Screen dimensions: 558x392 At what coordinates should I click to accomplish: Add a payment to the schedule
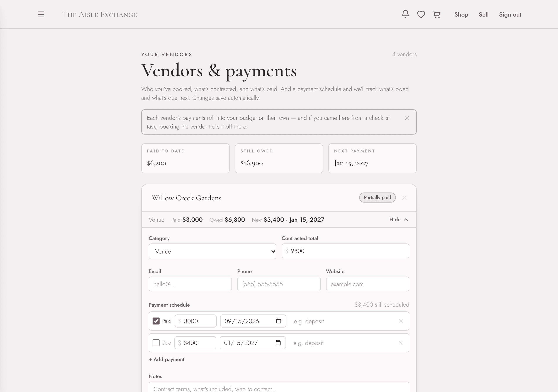[167, 360]
